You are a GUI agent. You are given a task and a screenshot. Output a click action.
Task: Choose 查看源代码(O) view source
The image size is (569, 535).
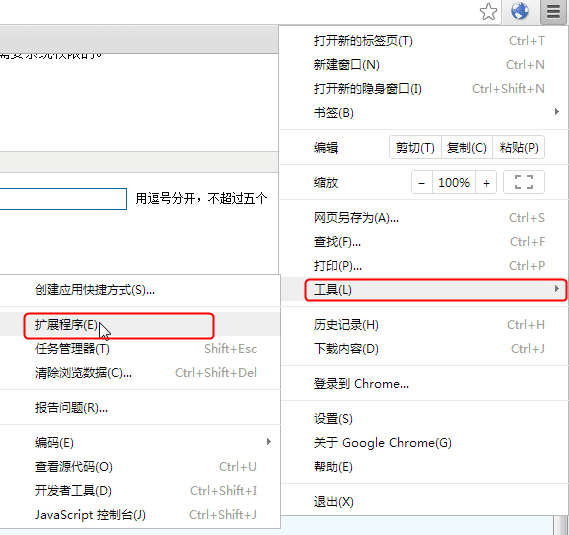(x=140, y=466)
